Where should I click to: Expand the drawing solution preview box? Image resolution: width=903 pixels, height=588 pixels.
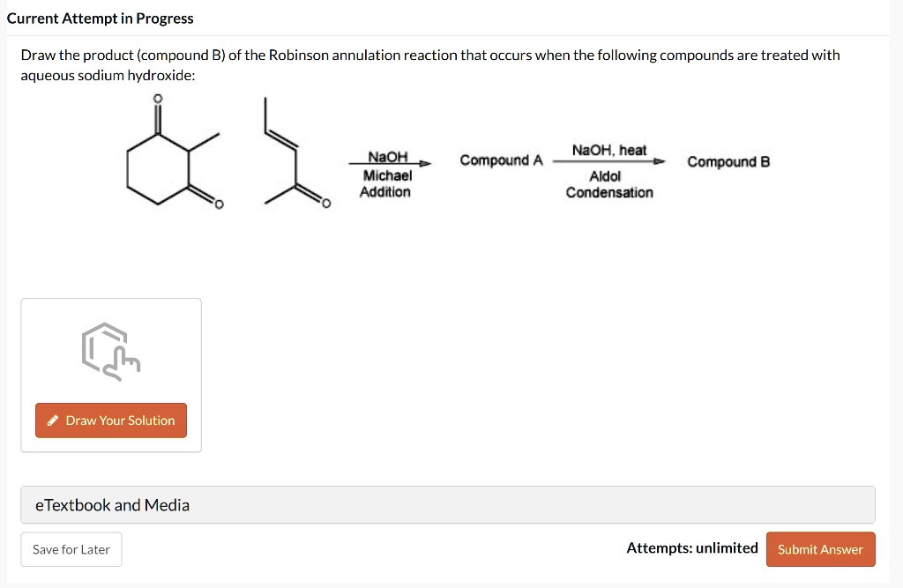point(110,374)
